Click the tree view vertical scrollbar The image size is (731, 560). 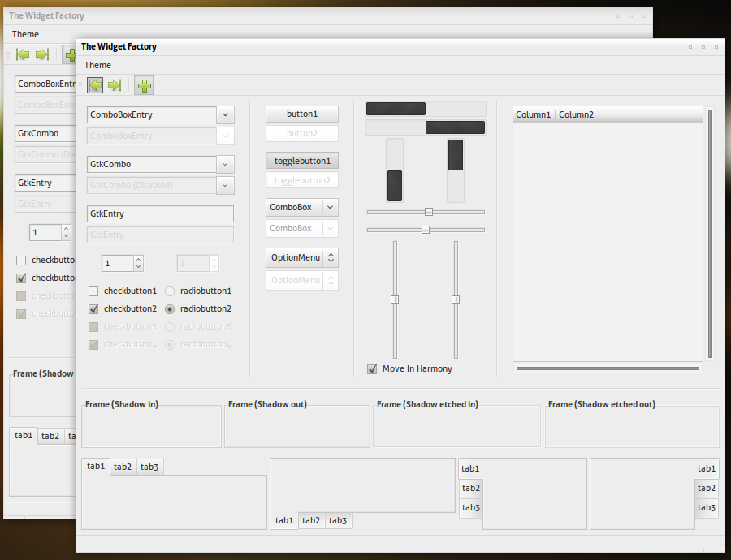tap(710, 234)
